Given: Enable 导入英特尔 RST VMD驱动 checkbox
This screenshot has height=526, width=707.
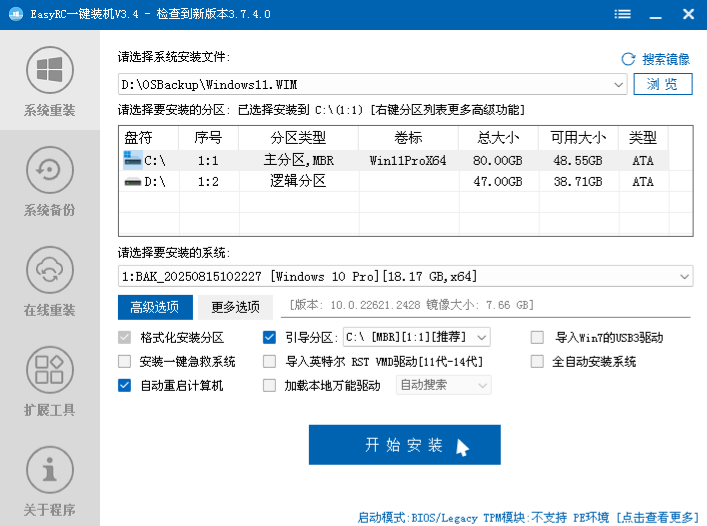Looking at the screenshot, I should click(269, 361).
